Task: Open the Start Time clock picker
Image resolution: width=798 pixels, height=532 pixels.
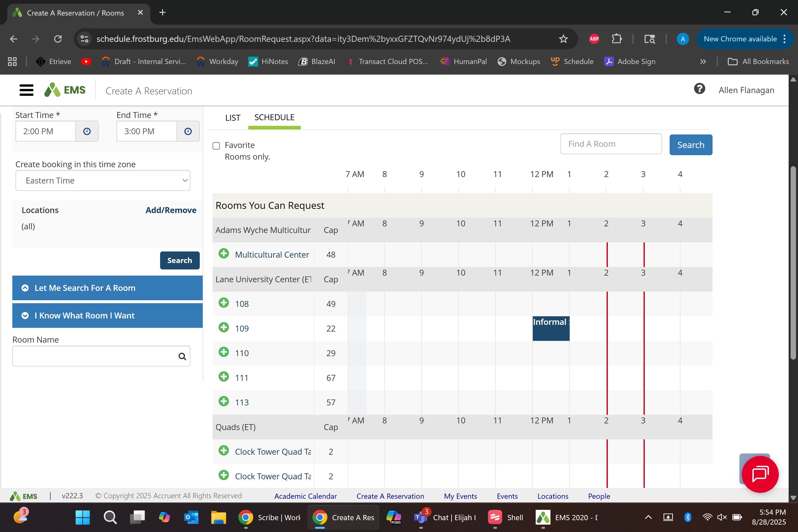Action: [x=87, y=131]
